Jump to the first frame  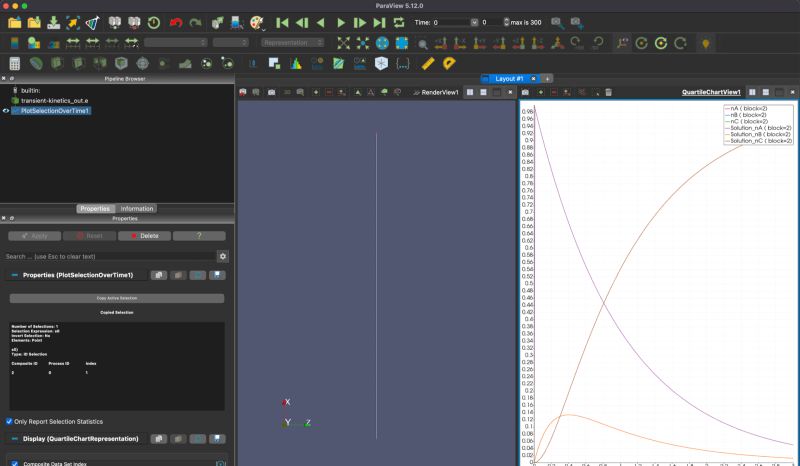[282, 22]
